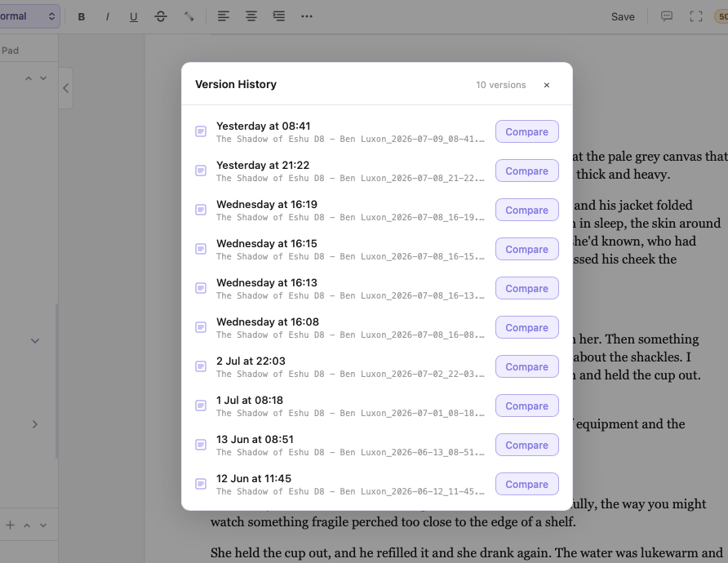This screenshot has width=728, height=563.
Task: Select the '2 Jul at 22:03' version title
Action: click(x=251, y=361)
